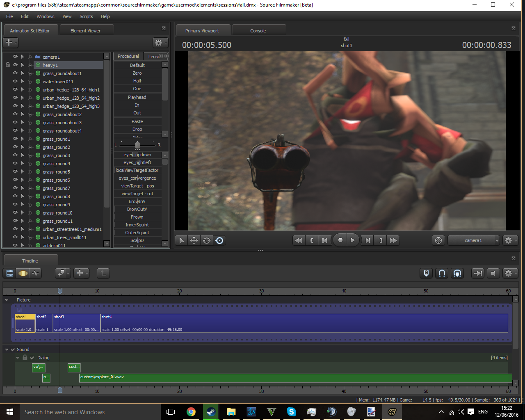
Task: Switch to the Console tab
Action: tap(258, 31)
